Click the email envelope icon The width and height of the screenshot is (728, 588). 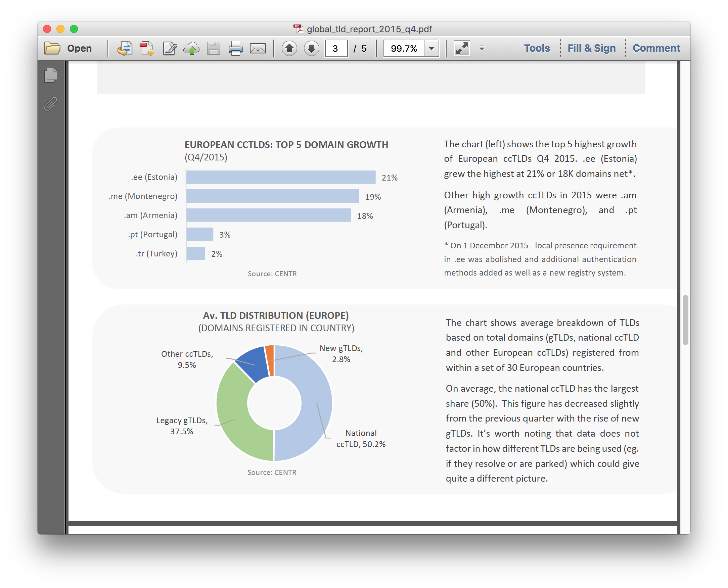tap(258, 48)
